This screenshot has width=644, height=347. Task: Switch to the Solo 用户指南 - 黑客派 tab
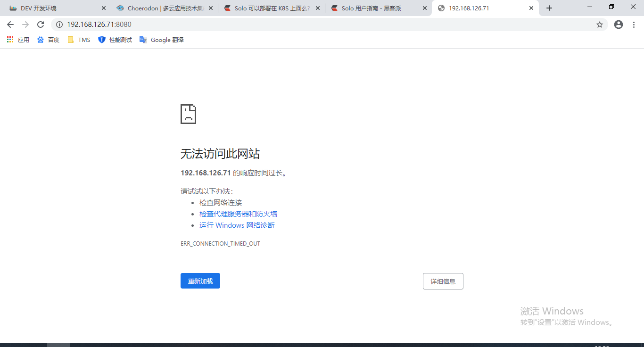tap(379, 8)
